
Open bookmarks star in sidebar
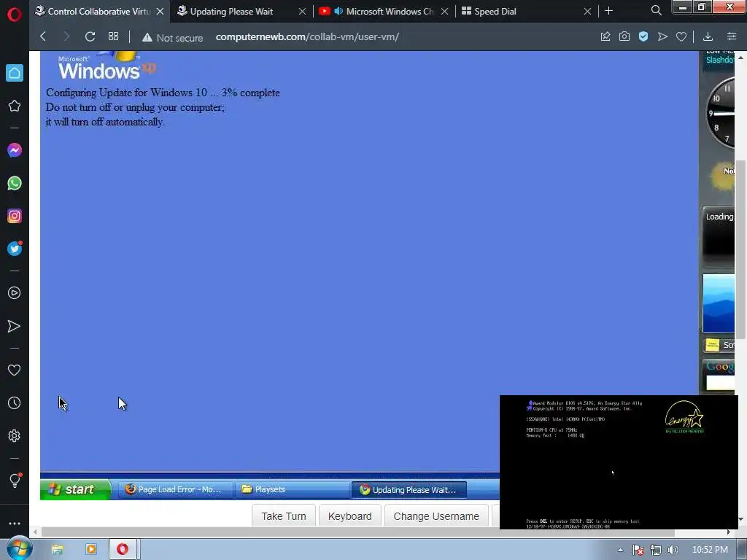15,106
